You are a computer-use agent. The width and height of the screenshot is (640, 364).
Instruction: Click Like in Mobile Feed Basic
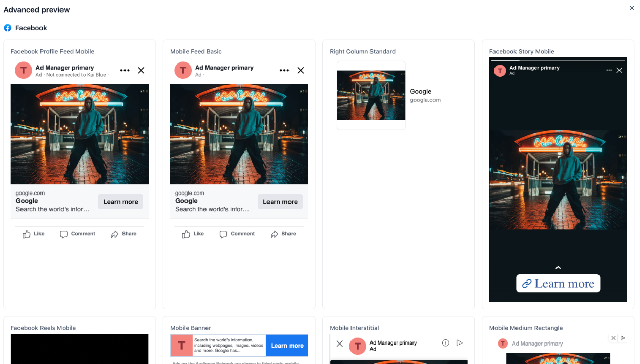(x=193, y=234)
